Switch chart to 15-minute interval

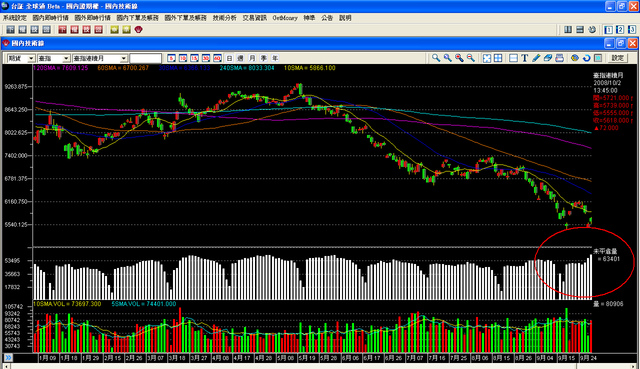[x=194, y=58]
